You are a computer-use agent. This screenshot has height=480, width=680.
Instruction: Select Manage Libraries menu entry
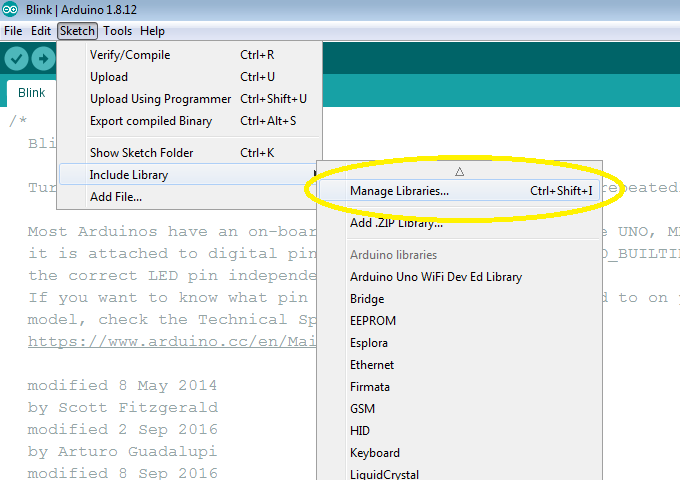click(399, 191)
